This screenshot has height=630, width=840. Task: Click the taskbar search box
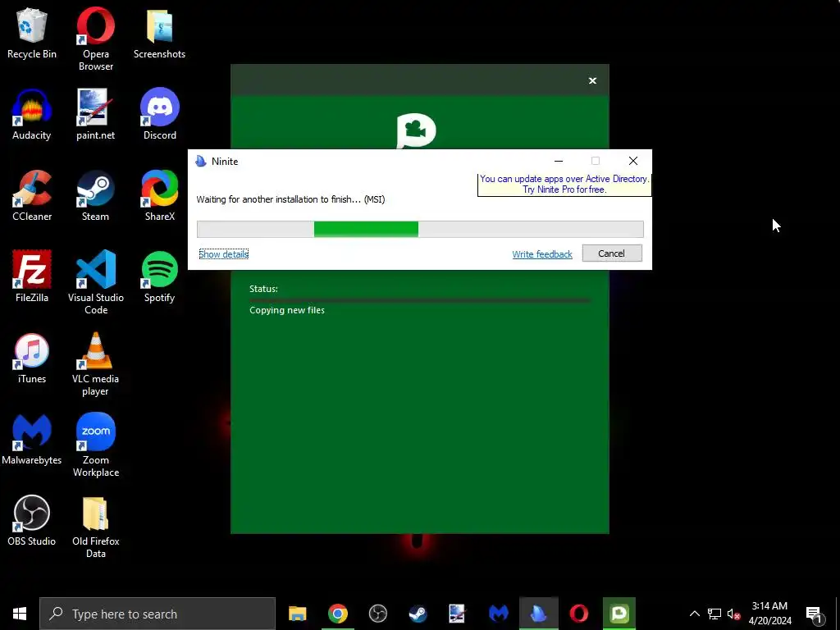pyautogui.click(x=157, y=614)
